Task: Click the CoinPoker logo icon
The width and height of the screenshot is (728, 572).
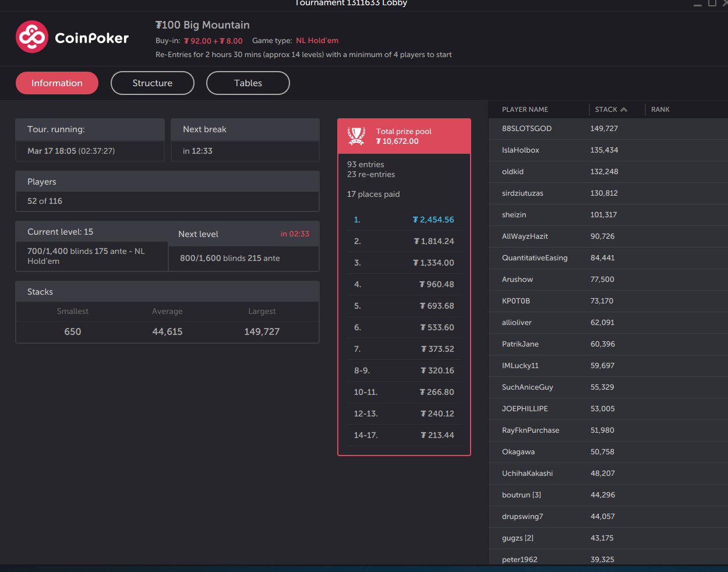Action: pos(32,37)
